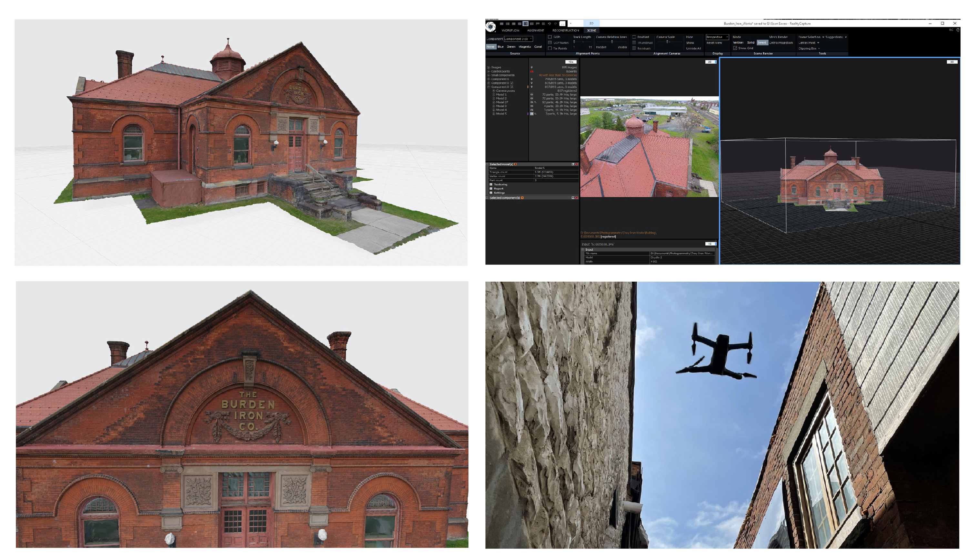
Task: Click the undo arrow in quick-access toolbar
Action: pos(549,24)
